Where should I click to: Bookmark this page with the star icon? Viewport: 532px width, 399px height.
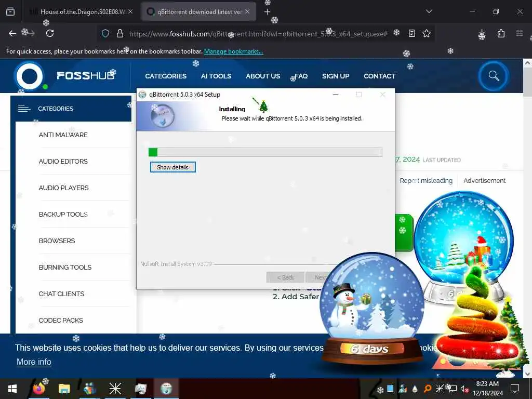[x=427, y=33]
